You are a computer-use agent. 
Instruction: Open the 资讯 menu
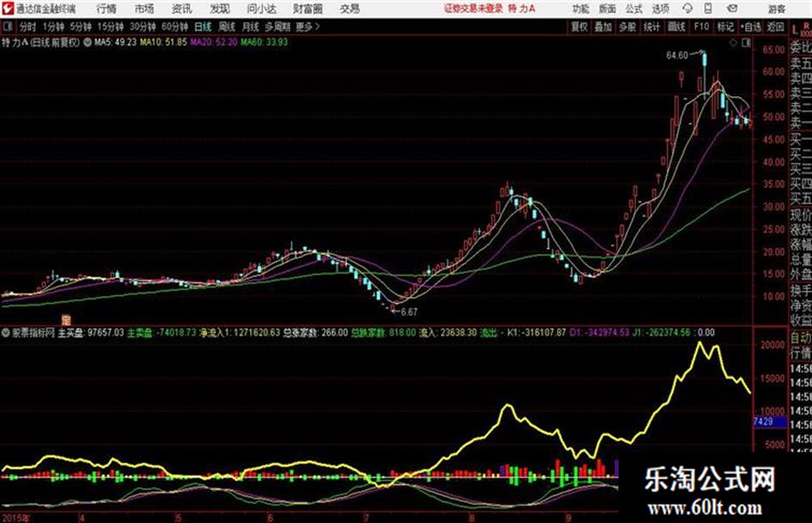(x=181, y=9)
